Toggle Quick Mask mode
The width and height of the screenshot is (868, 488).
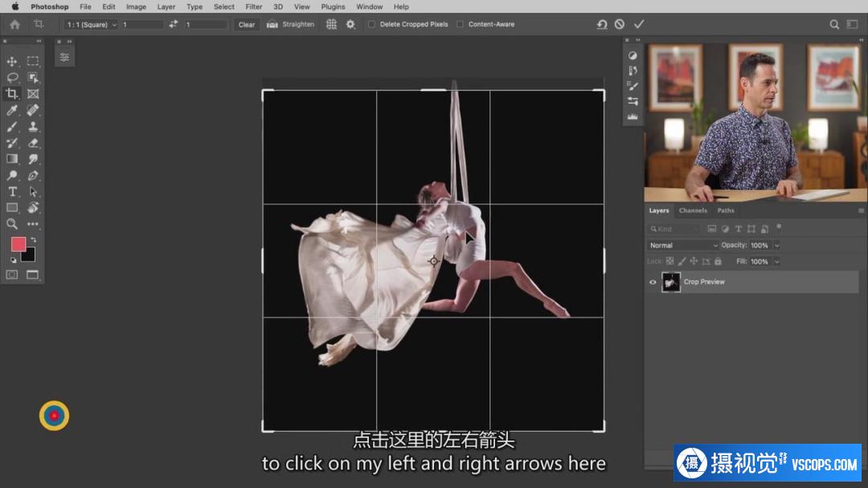[x=11, y=275]
